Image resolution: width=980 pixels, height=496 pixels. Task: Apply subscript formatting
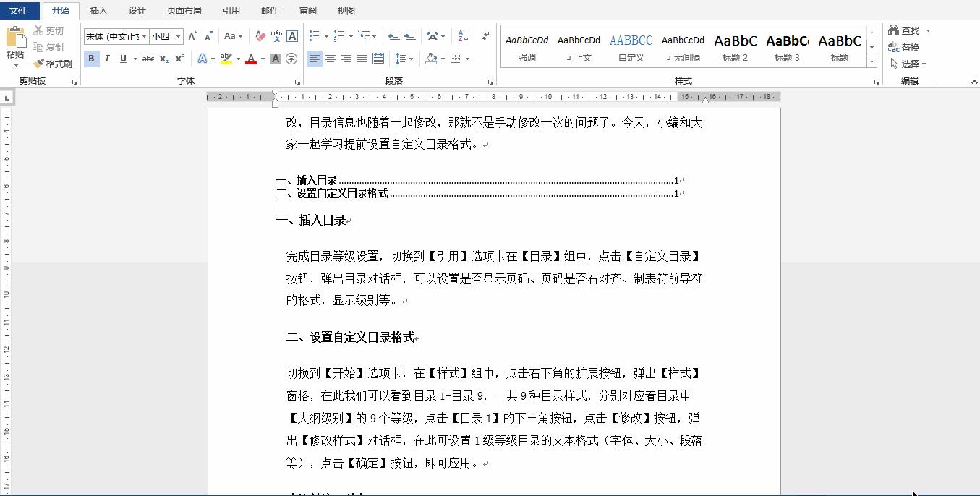tap(164, 59)
